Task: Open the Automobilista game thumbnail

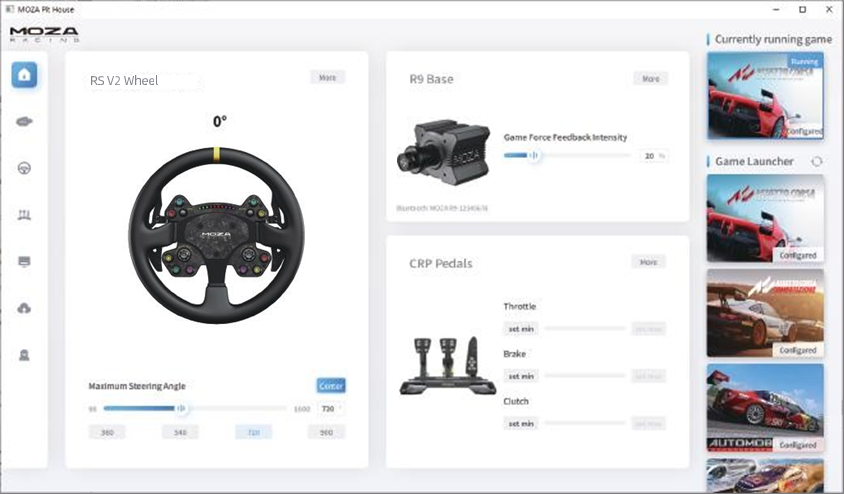Action: point(765,407)
